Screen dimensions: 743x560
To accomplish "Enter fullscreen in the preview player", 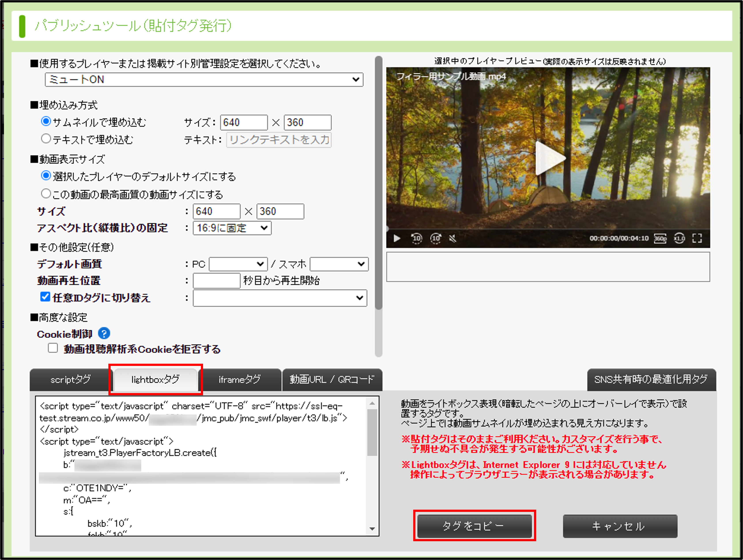I will tap(697, 238).
